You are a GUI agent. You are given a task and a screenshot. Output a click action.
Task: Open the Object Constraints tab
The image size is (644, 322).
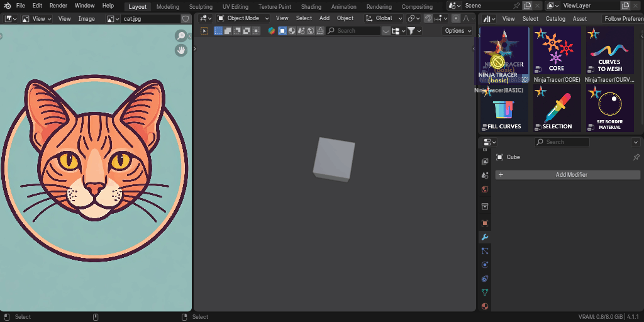click(485, 279)
